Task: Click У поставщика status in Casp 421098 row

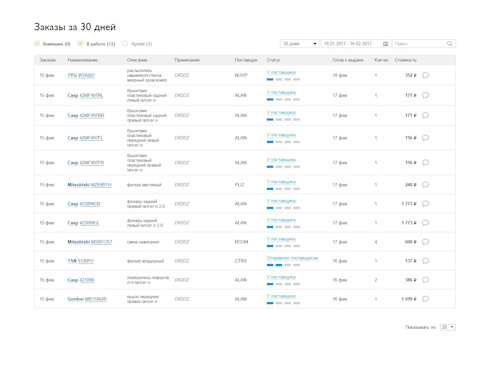Action: (281, 277)
